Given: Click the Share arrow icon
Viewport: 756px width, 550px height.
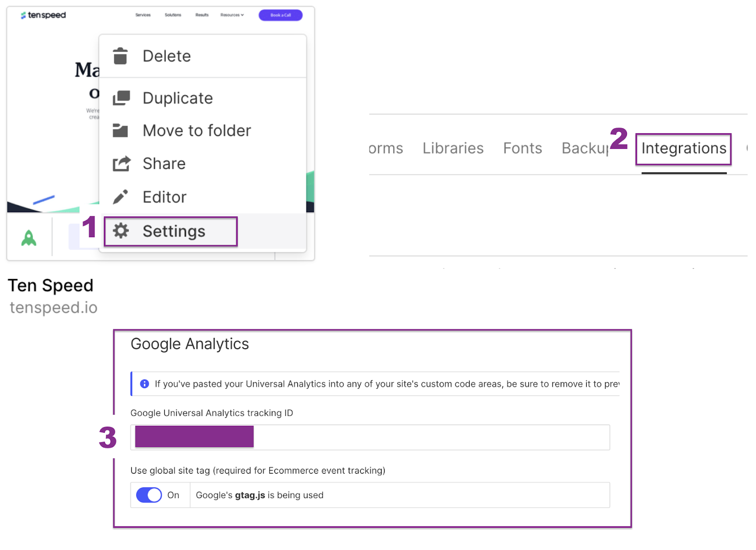Looking at the screenshot, I should (x=121, y=163).
